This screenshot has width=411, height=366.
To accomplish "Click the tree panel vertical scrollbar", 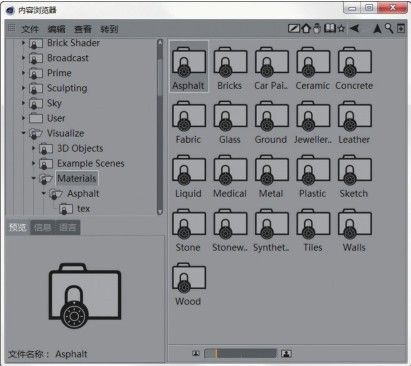I will [160, 127].
